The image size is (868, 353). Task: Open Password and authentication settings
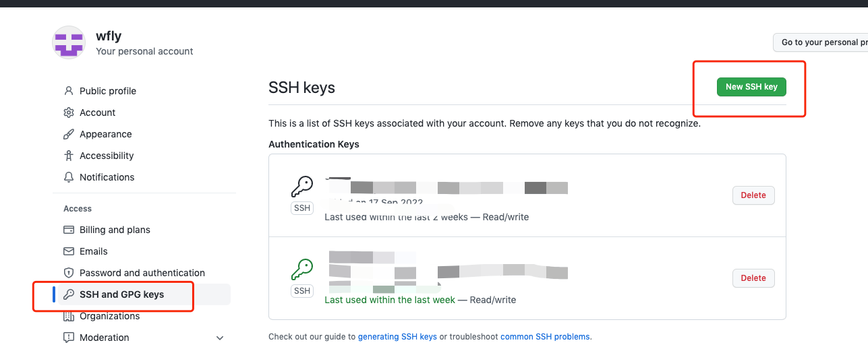pos(142,273)
